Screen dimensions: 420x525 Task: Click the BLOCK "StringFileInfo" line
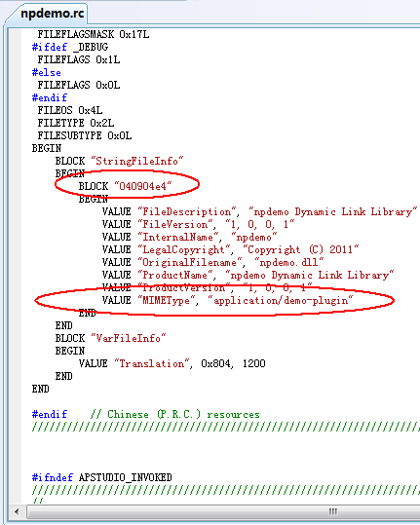point(120,161)
